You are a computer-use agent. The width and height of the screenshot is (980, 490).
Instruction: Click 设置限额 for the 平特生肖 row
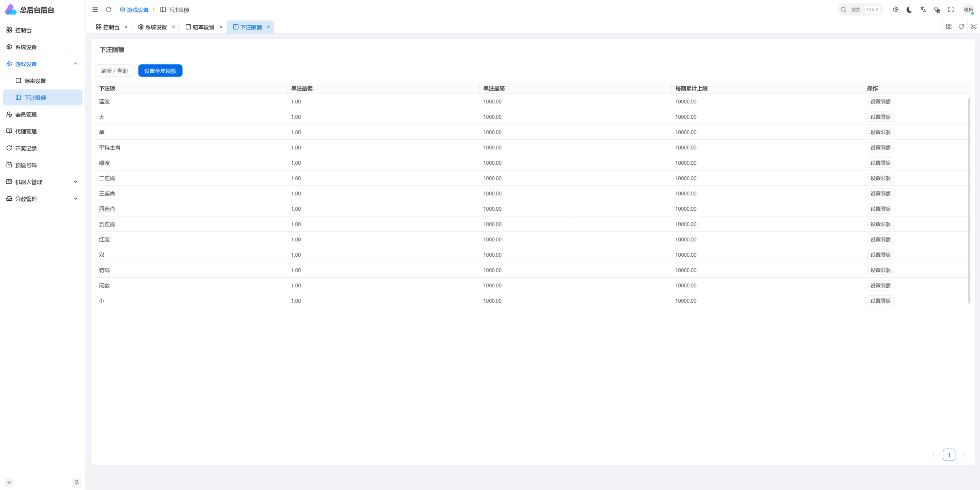(x=880, y=147)
